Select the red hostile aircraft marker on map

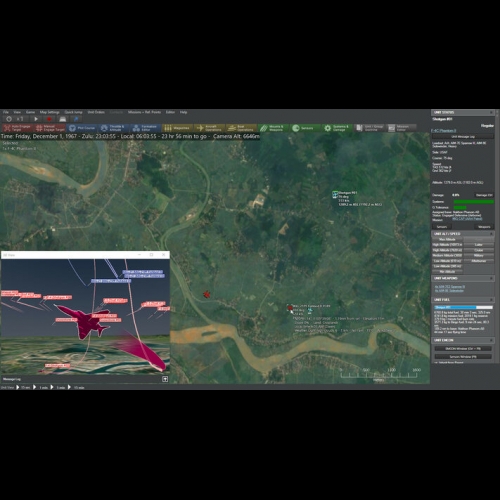(x=207, y=294)
